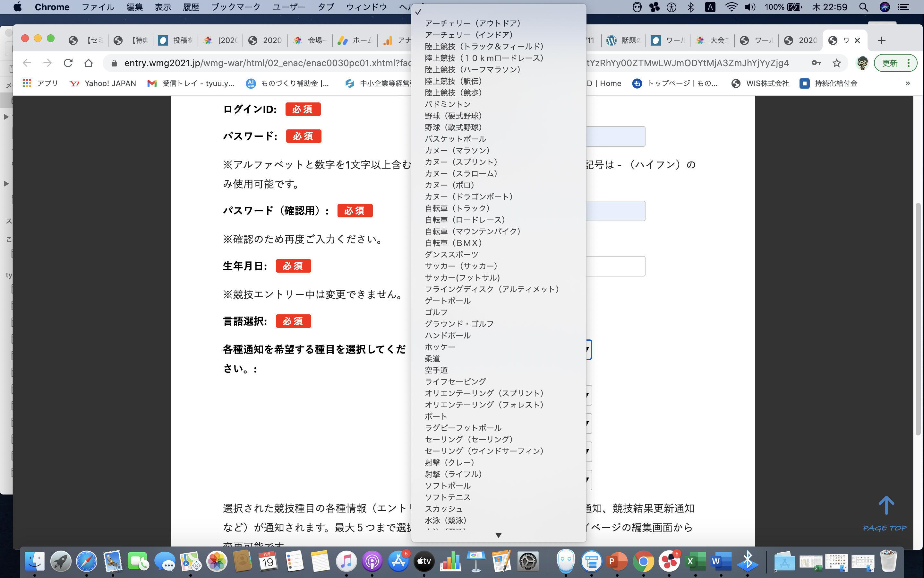Open the 履歴 menu

click(x=191, y=7)
